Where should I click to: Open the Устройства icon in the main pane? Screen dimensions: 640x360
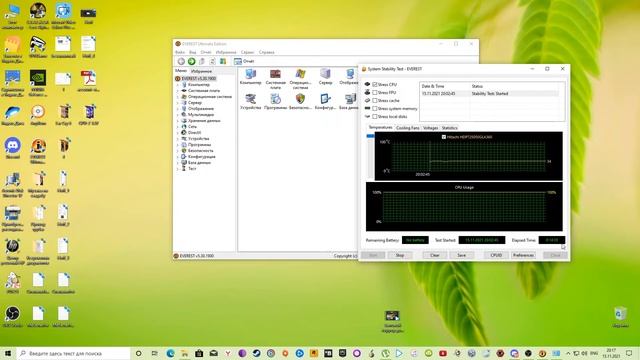250,102
